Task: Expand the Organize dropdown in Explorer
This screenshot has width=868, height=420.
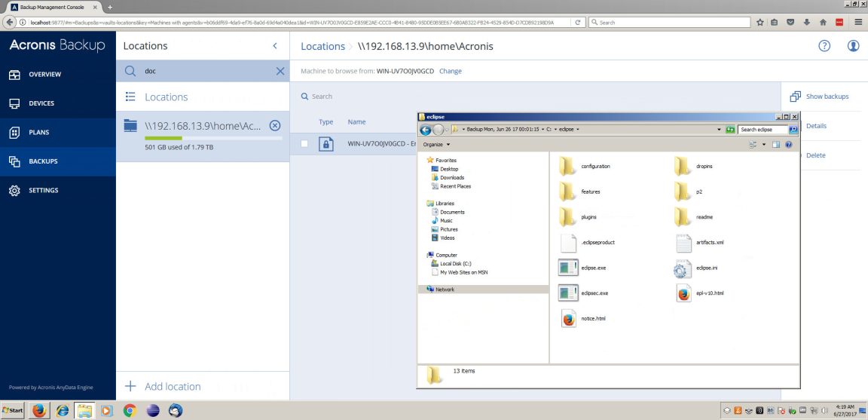Action: click(x=436, y=144)
